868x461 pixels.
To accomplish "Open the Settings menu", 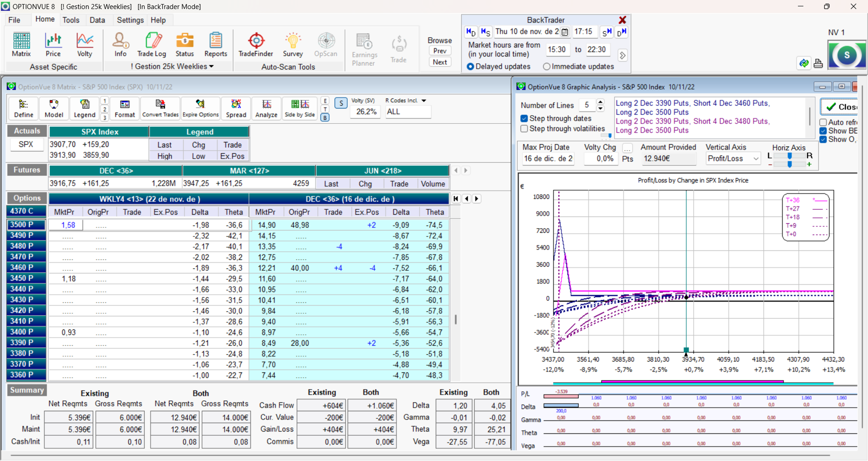I will click(130, 20).
